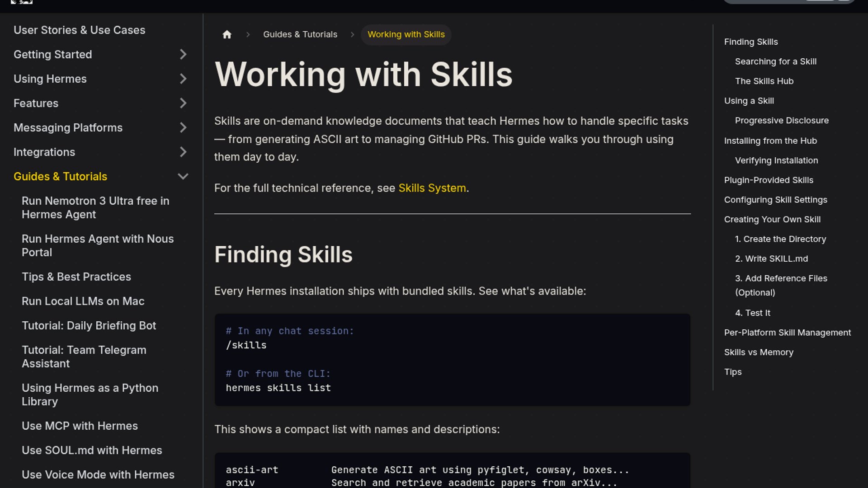Open Use SOUL.md with Hermes guide

(x=92, y=450)
